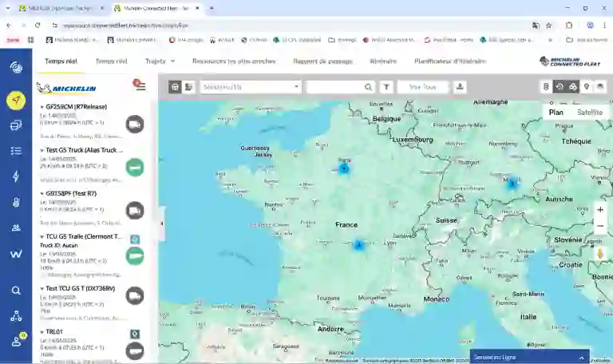Open the selection dropdown showing 13 selected
This screenshot has height=364, width=613.
(251, 87)
